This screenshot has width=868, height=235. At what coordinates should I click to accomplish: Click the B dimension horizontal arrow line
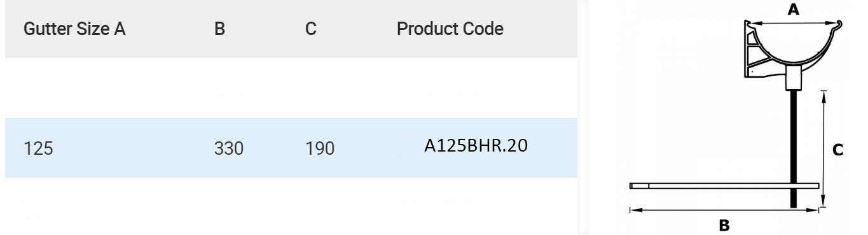[x=724, y=209]
